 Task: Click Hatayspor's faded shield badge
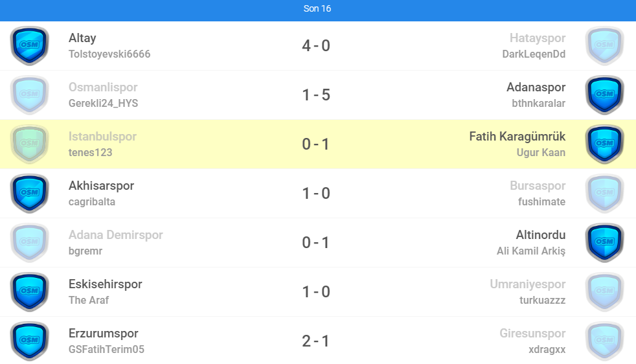coord(604,45)
